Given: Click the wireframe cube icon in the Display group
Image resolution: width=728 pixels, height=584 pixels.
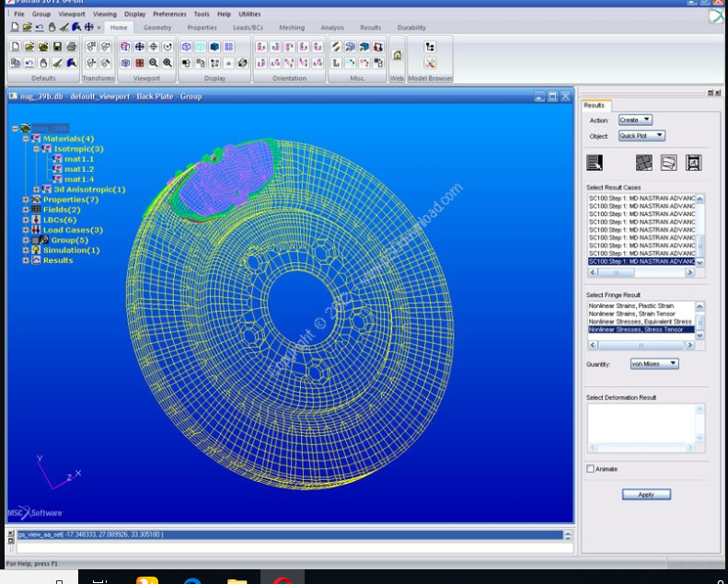Looking at the screenshot, I should 187,47.
